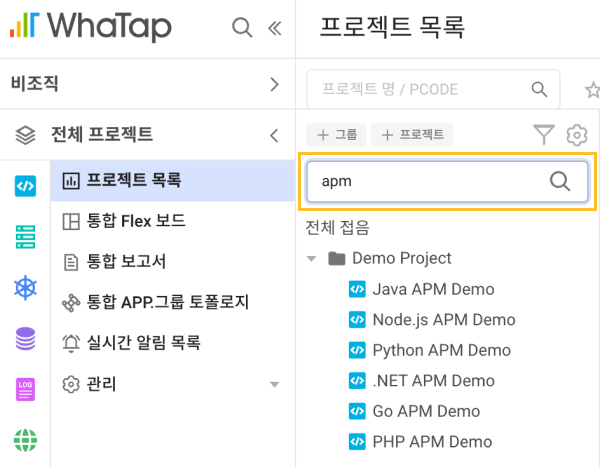Select the LOG icon in the sidebar rail
600x468 pixels.
(25, 389)
